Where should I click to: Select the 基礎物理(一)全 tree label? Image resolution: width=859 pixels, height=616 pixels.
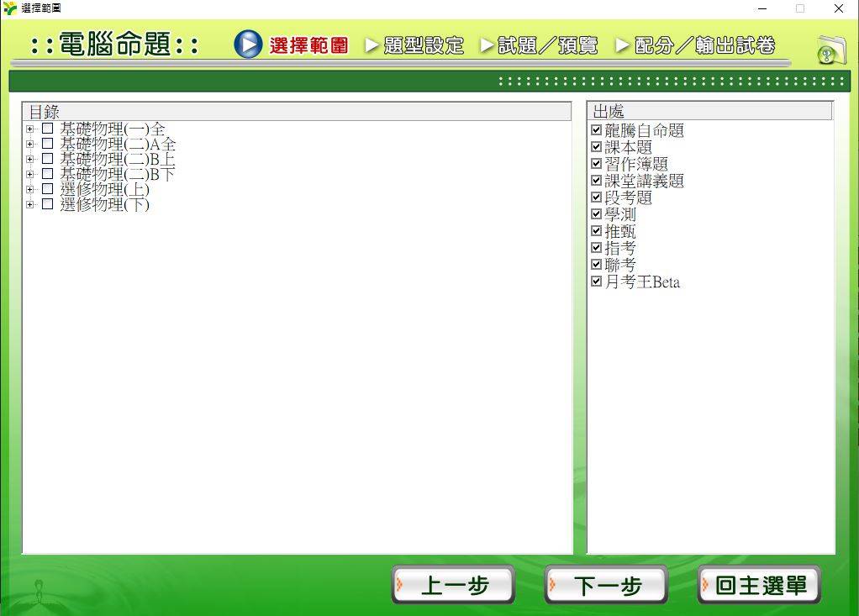pos(113,129)
